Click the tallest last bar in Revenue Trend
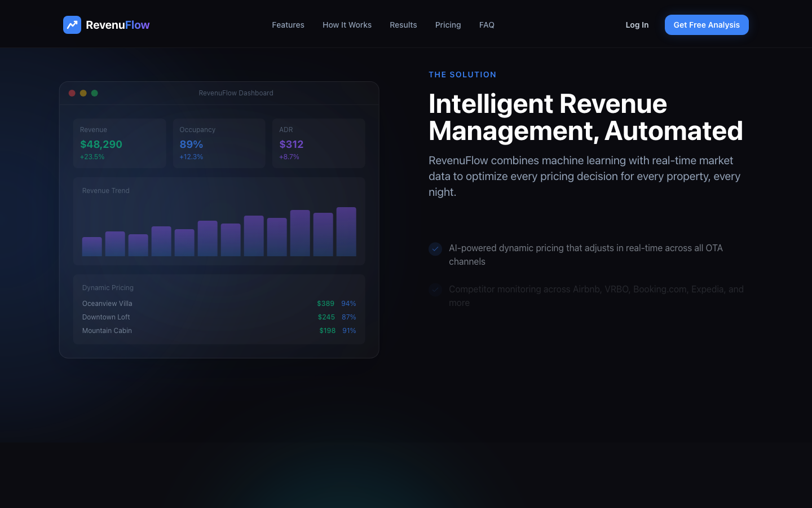 click(346, 231)
